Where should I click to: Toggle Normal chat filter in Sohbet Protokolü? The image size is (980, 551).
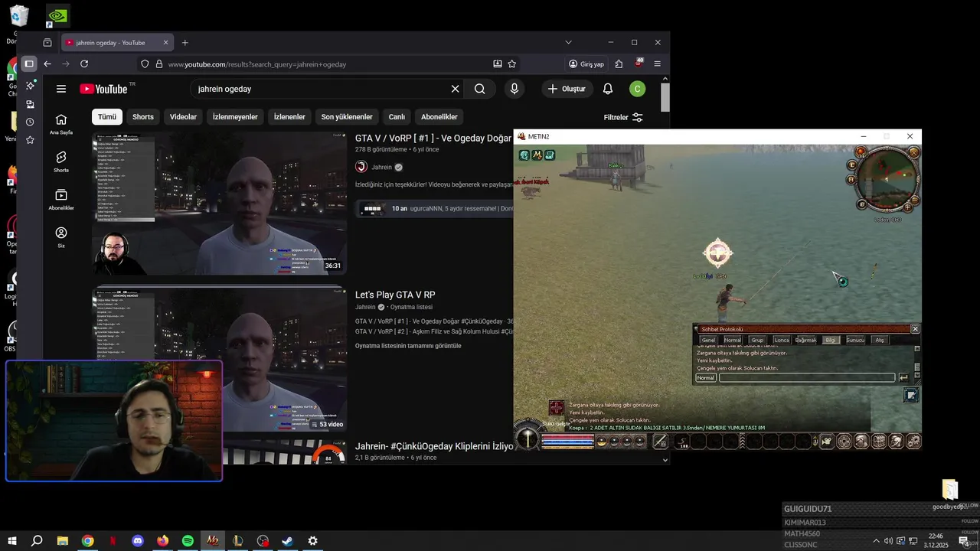click(x=733, y=340)
